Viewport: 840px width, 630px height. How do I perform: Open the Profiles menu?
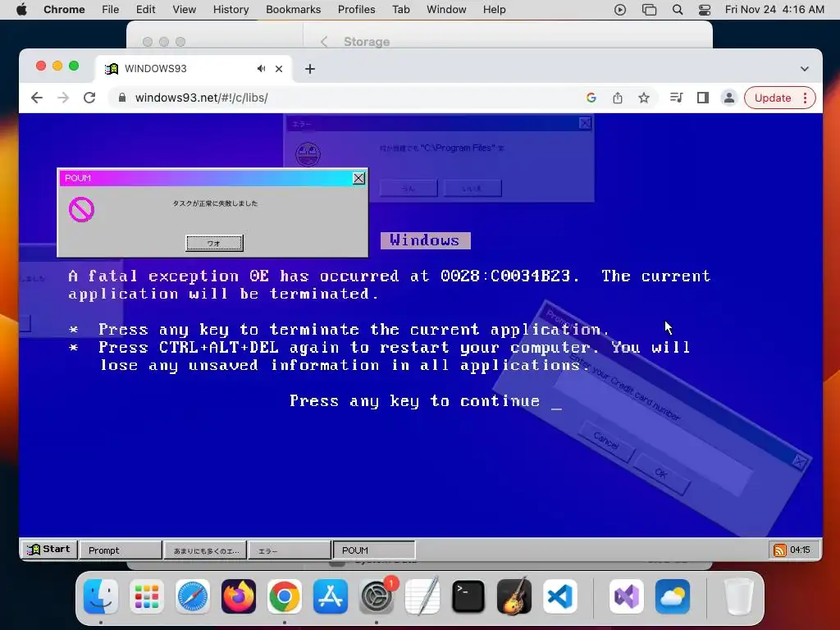pyautogui.click(x=356, y=10)
